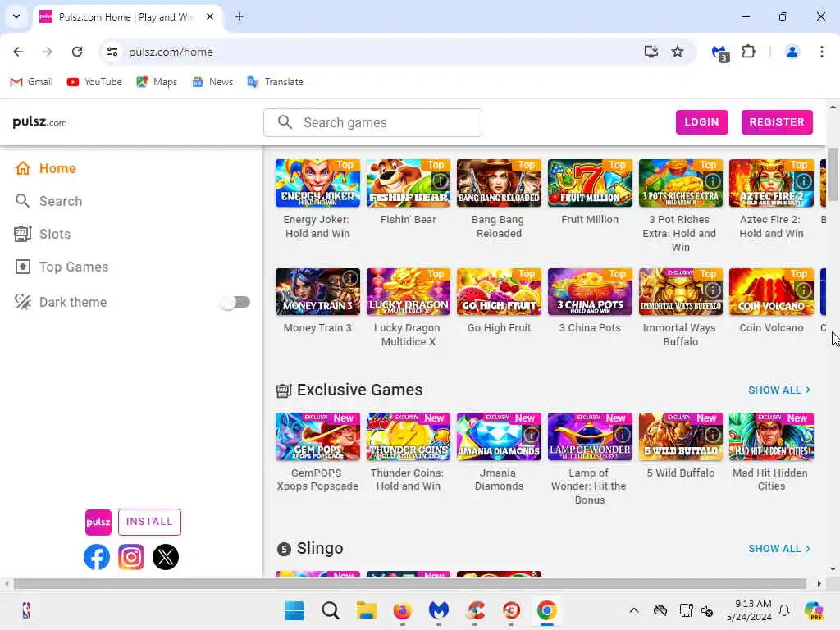Open the Maps bookmark
840x630 pixels.
(x=157, y=82)
